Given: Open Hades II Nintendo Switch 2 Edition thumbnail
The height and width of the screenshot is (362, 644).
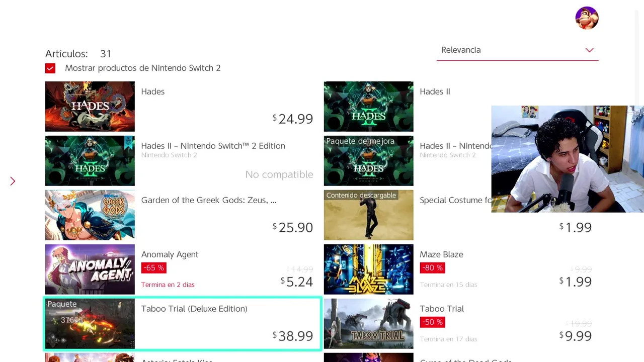Looking at the screenshot, I should click(90, 161).
